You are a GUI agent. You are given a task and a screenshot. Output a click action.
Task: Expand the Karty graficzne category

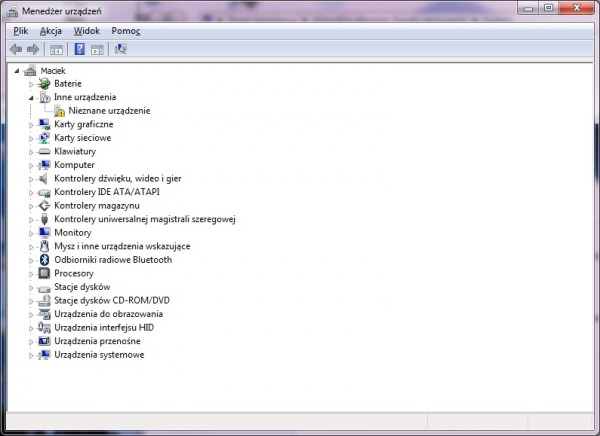(x=31, y=125)
